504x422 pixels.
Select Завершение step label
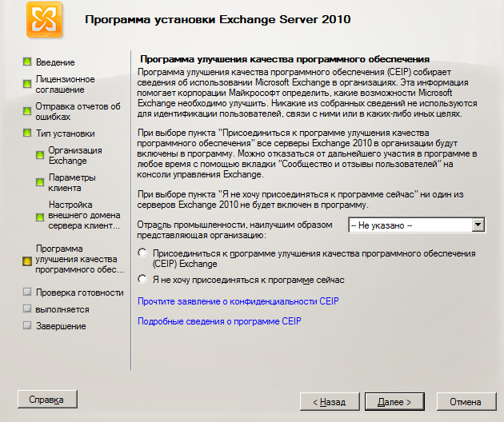(x=61, y=326)
